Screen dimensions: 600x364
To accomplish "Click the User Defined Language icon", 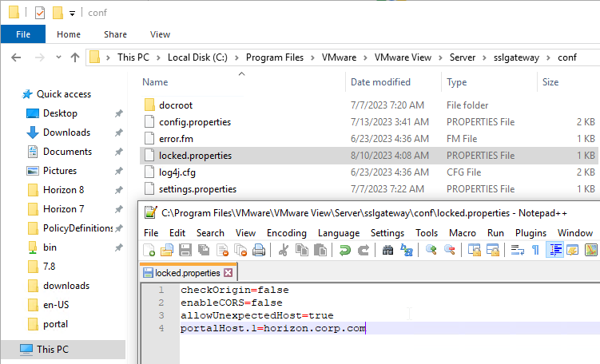I will point(573,251).
